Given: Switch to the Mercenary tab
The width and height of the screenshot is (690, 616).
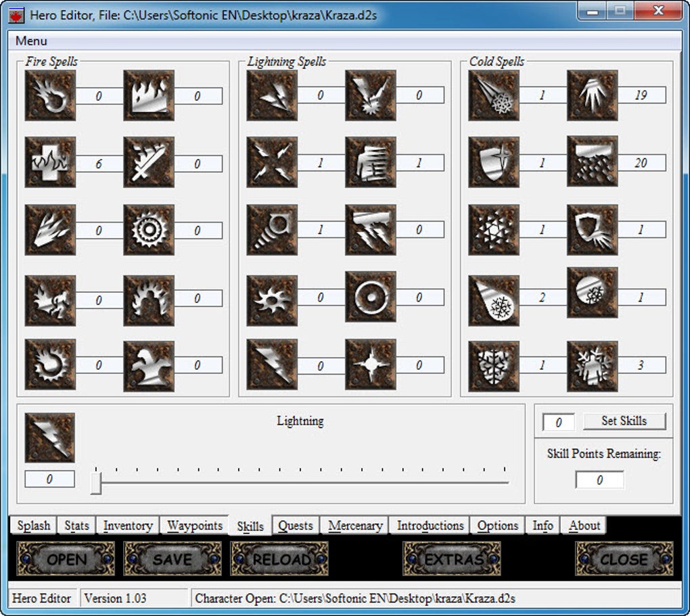Looking at the screenshot, I should pos(355,525).
